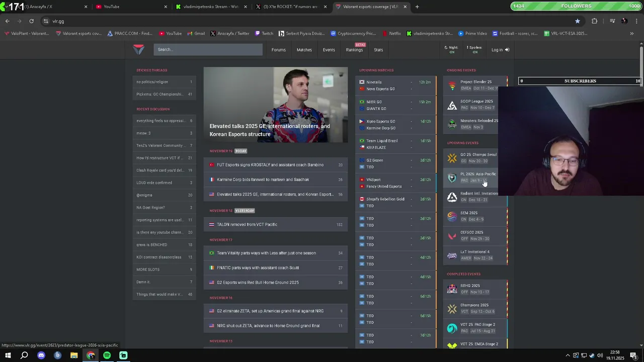The height and width of the screenshot is (362, 644).
Task: Expand hidden bookmarks chevron
Action: (632, 34)
